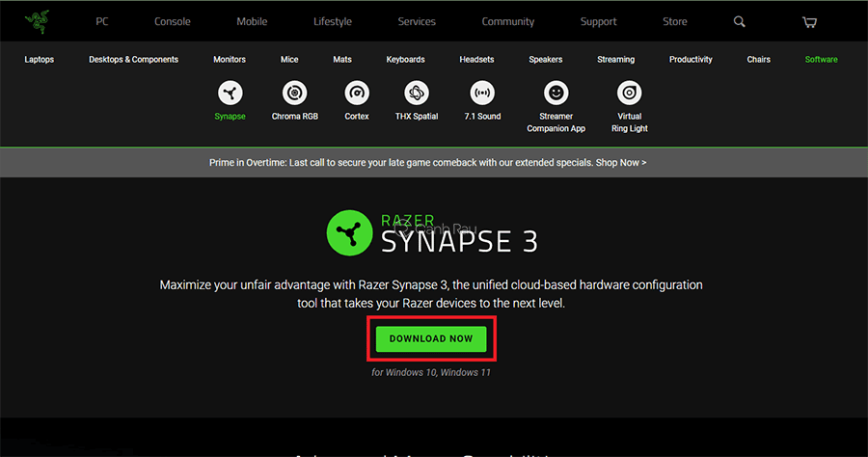Open the Headsets category
Image resolution: width=868 pixels, height=457 pixels.
[476, 60]
